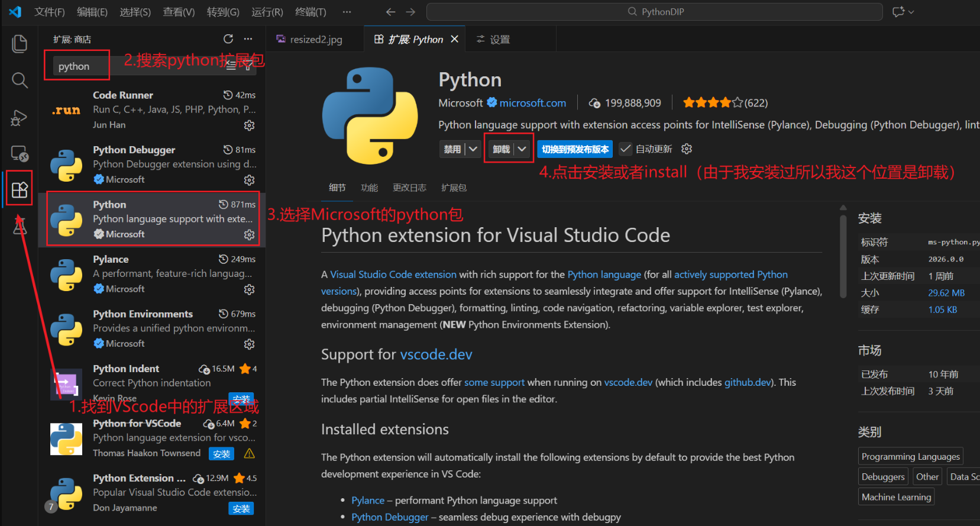
Task: Install Python for VSCode by Thomas Haakon Townsend
Action: (222, 454)
